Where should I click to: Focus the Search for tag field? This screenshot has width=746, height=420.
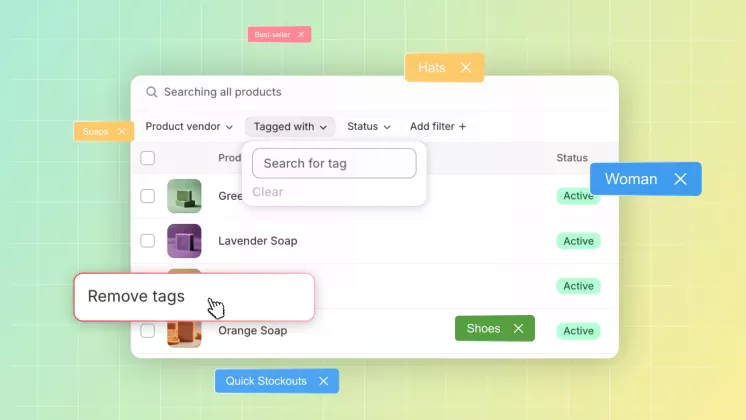tap(334, 163)
